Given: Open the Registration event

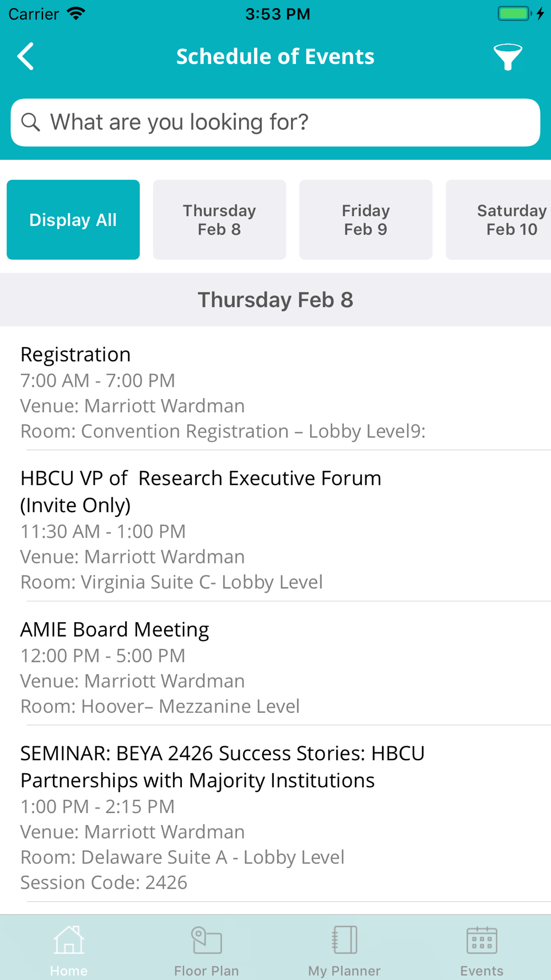Looking at the screenshot, I should pos(220,391).
